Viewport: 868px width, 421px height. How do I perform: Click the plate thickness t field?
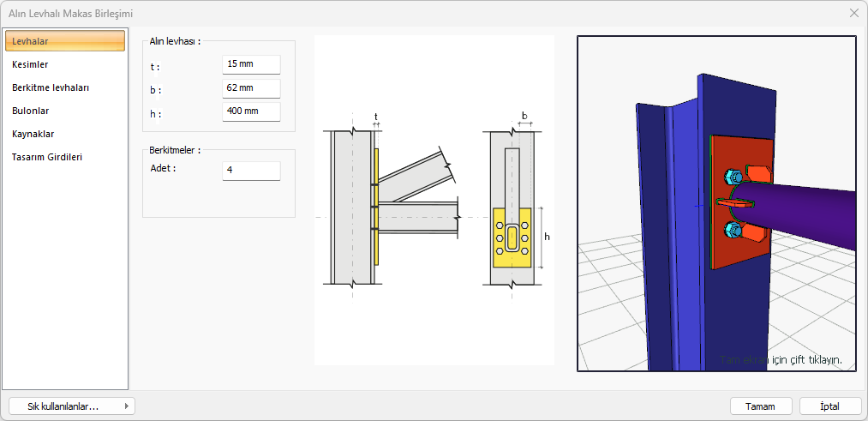coord(250,65)
